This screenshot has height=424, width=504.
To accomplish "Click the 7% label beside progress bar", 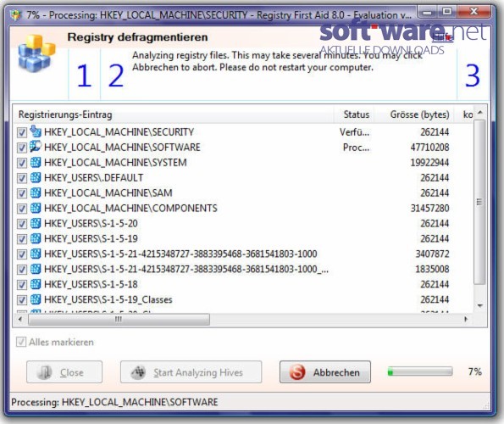I will 474,371.
